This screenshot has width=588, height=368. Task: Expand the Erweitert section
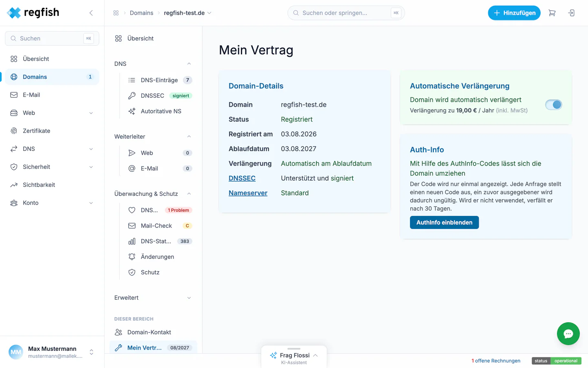tap(189, 298)
